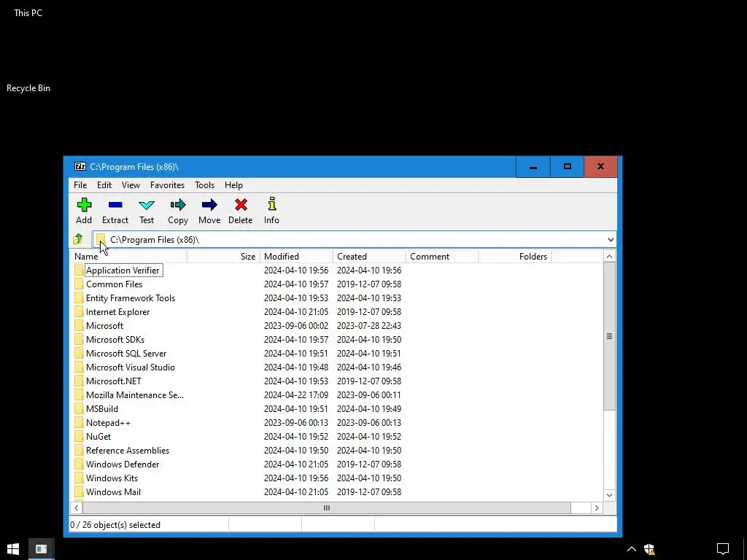Click the scroll left arrow of file list
Image resolution: width=747 pixels, height=560 pixels.
point(76,508)
